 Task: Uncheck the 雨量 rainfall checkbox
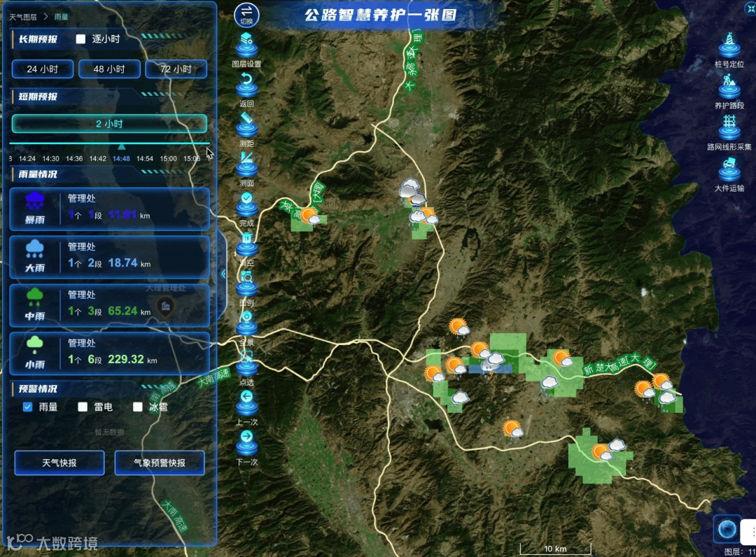pos(27,407)
